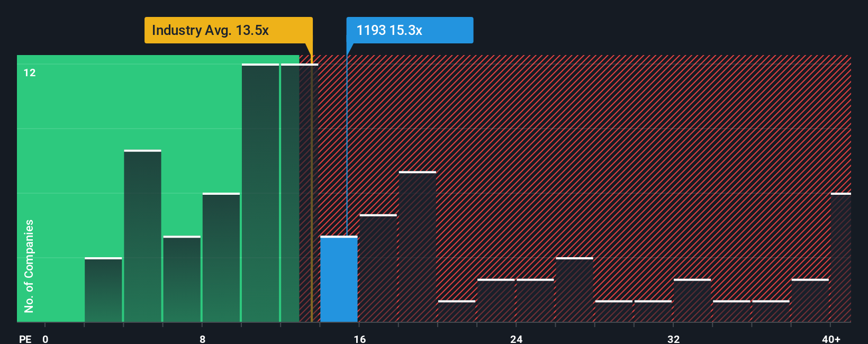Select the tall bar for PE 12 to 14
This screenshot has width=868, height=344.
(300, 193)
